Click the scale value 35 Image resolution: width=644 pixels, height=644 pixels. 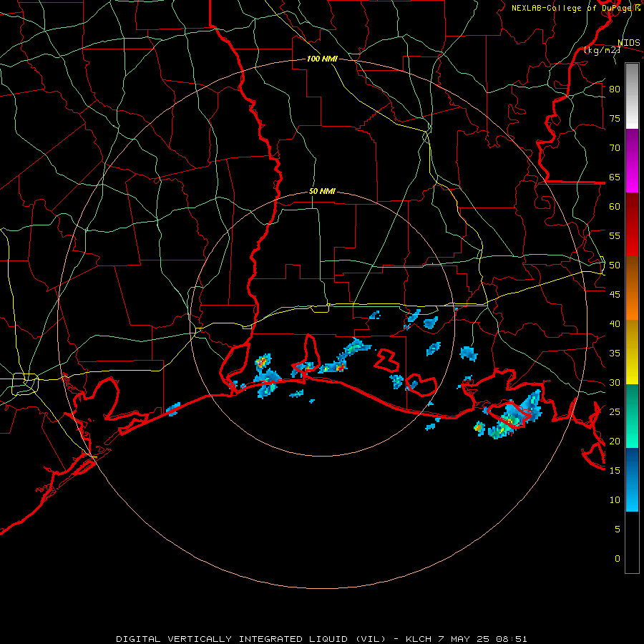(x=615, y=353)
